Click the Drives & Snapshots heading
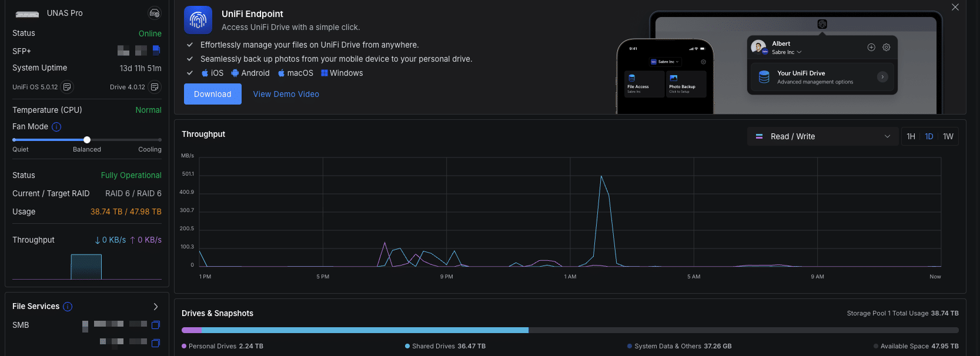The width and height of the screenshot is (980, 356). 218,313
